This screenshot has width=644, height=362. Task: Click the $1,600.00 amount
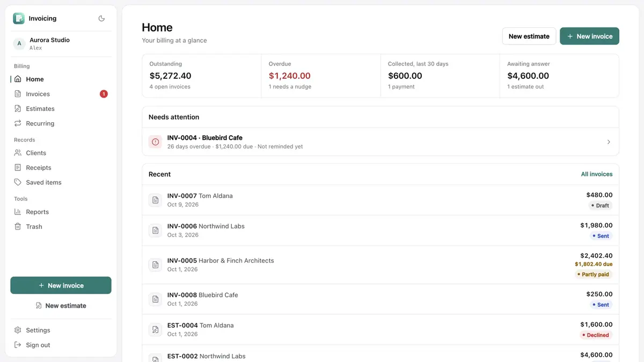pos(596,324)
